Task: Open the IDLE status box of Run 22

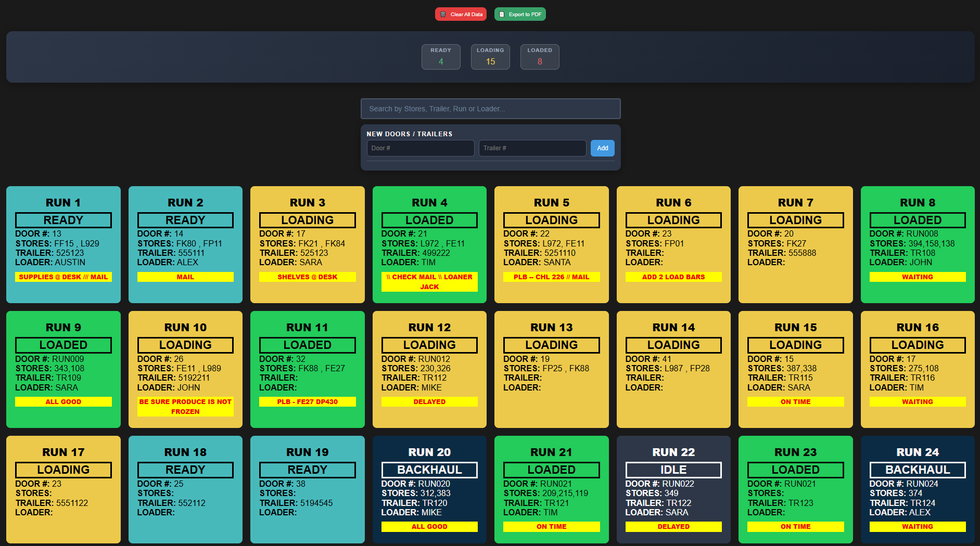Action: coord(673,470)
